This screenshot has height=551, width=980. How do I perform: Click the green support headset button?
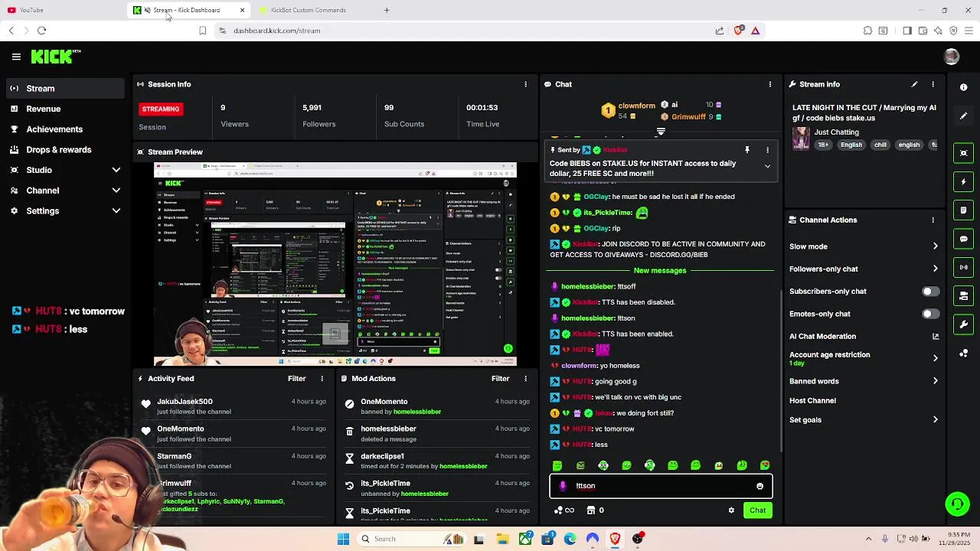(957, 504)
